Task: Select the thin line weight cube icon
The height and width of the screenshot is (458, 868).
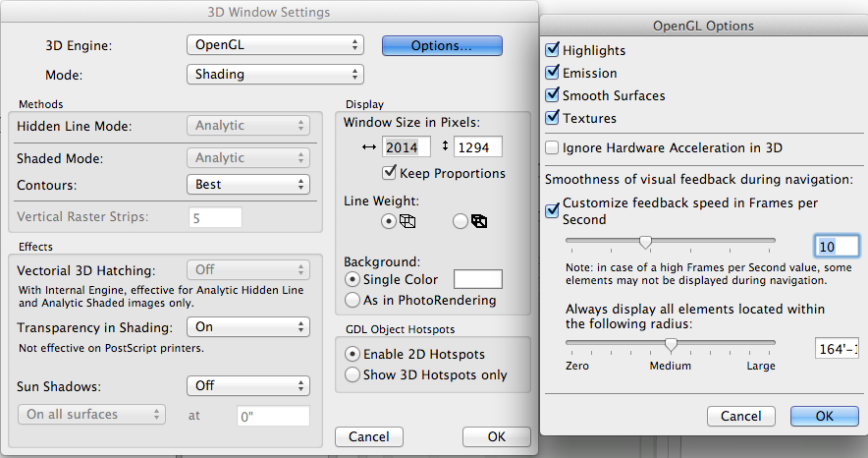Action: tap(407, 221)
